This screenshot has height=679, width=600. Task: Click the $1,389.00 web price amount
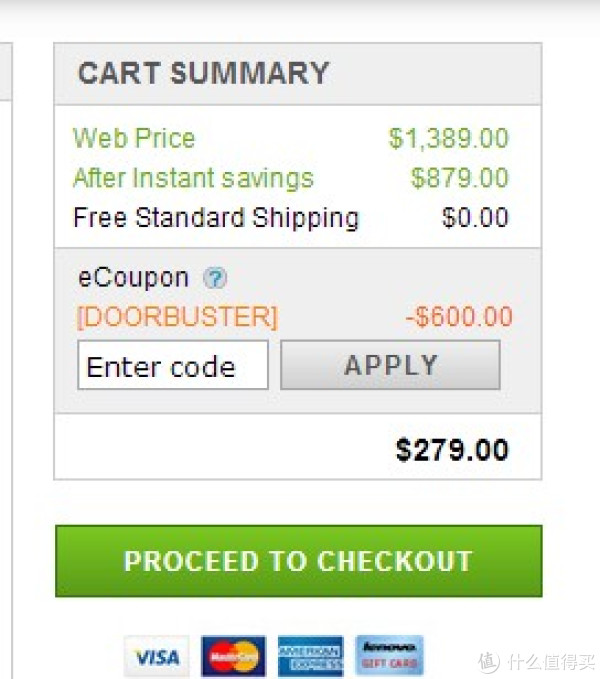[448, 139]
